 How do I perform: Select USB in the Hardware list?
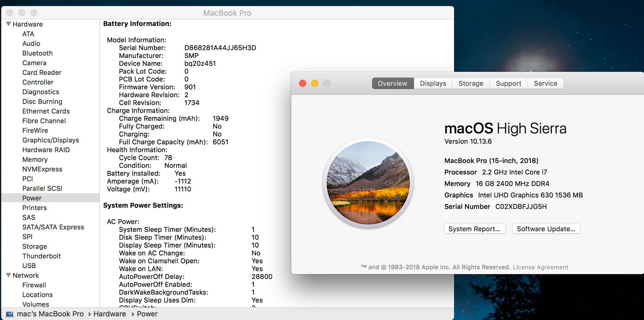(x=29, y=266)
